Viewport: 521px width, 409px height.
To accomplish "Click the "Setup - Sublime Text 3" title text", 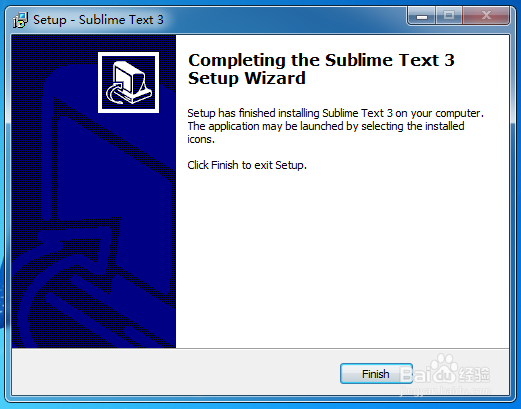I will pyautogui.click(x=98, y=20).
